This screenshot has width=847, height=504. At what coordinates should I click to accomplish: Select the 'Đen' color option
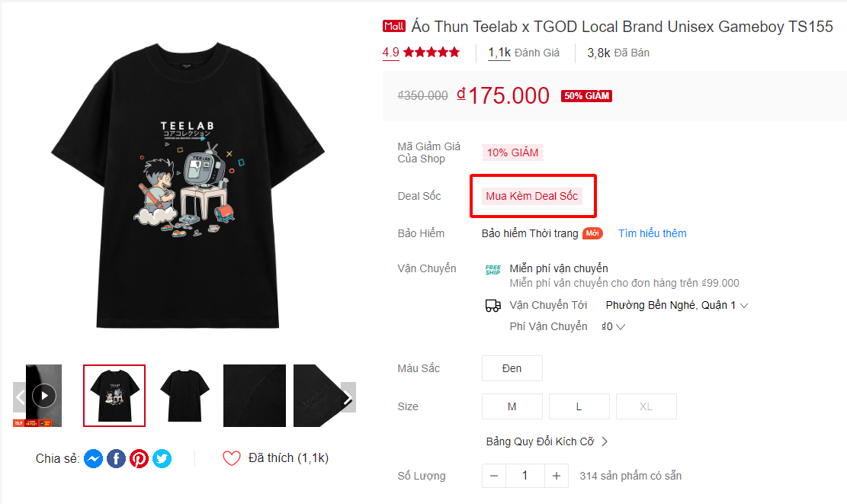pos(512,368)
